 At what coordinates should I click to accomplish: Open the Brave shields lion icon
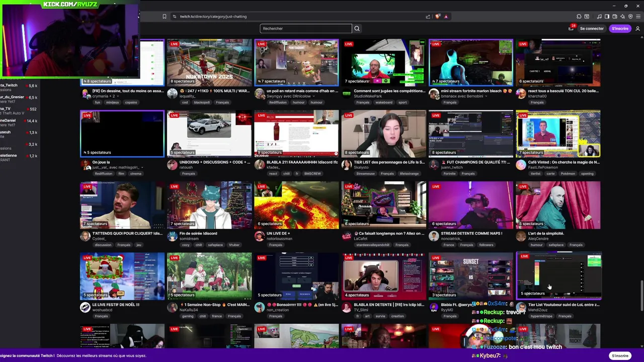[438, 17]
